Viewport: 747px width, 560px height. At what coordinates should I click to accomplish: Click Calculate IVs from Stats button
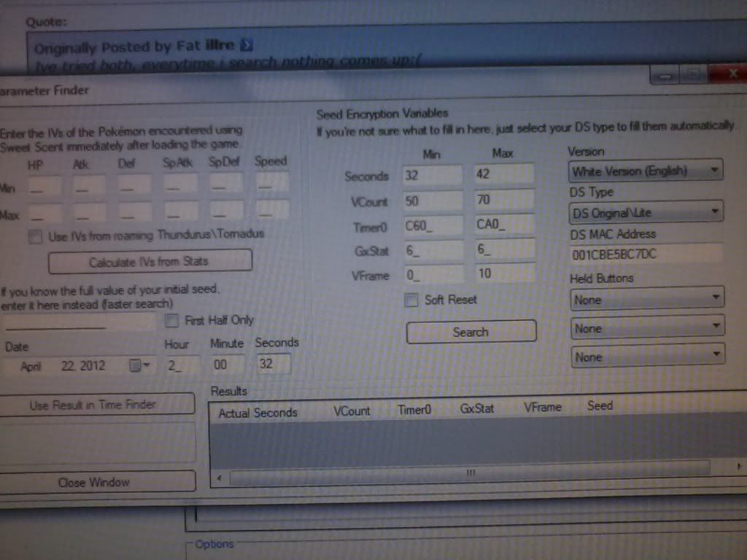[150, 261]
